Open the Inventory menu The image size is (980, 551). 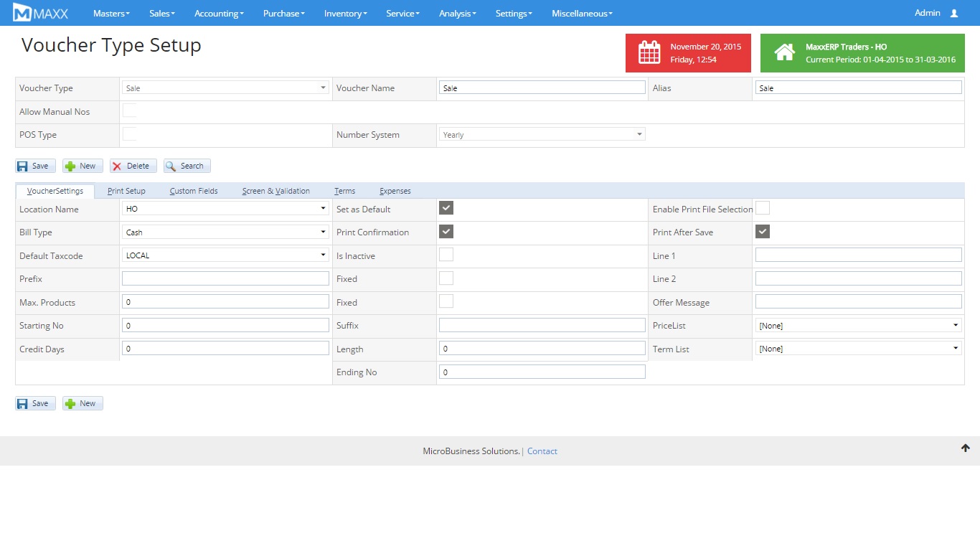tap(345, 13)
